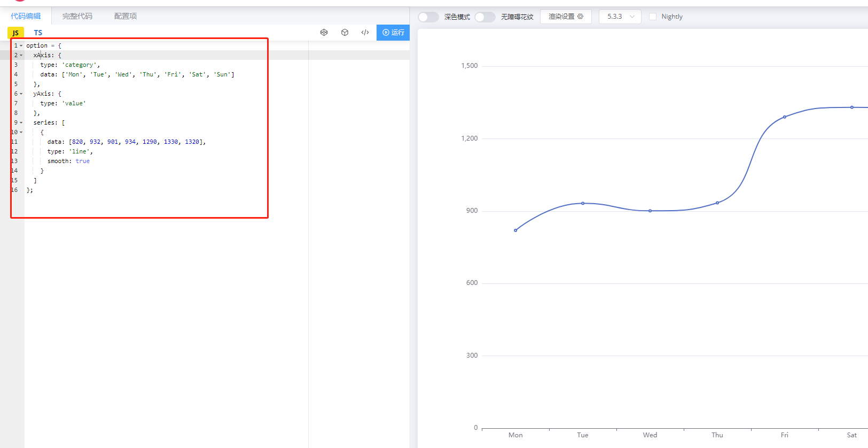Click the Fri data point on chart
868x448 pixels.
(785, 117)
